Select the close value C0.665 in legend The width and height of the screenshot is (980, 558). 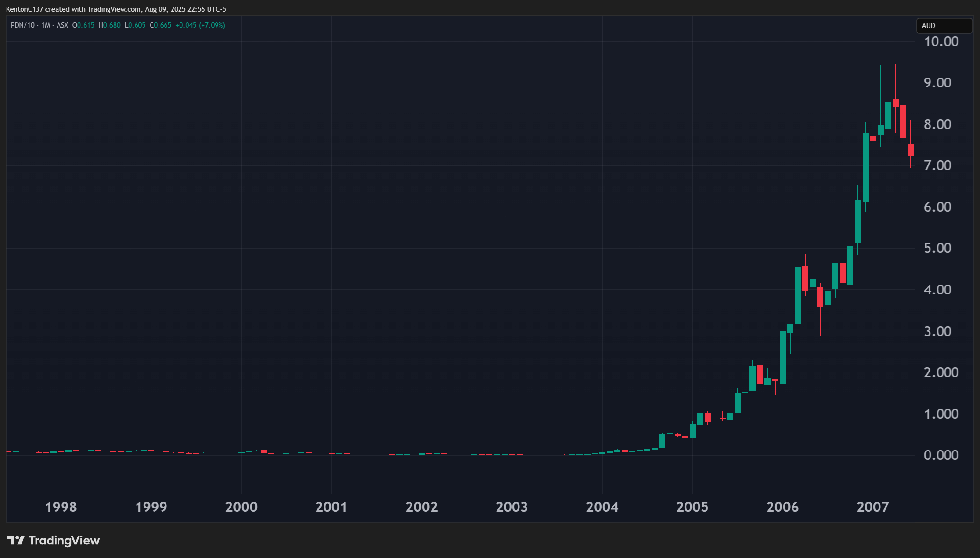point(159,25)
